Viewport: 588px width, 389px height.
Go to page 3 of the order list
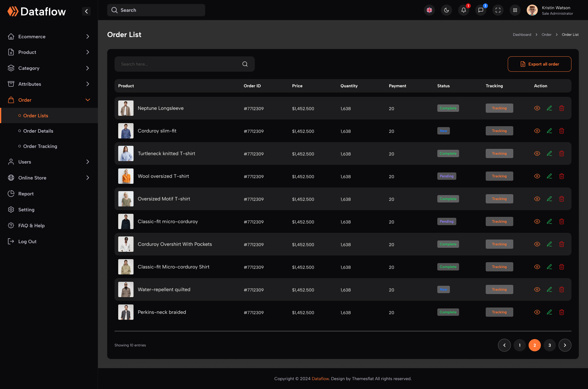[549, 345]
